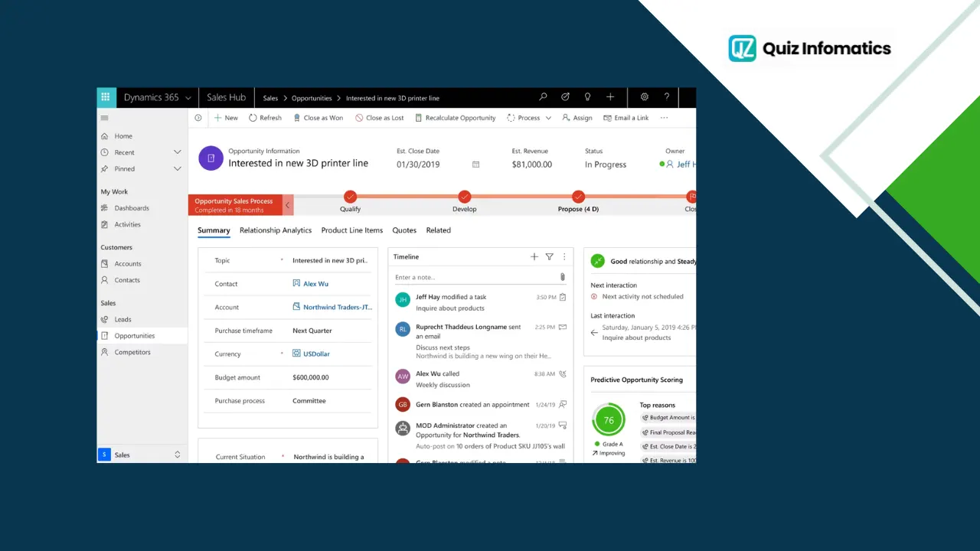980x551 pixels.
Task: Click the purple opportunity record icon
Action: [x=211, y=158]
